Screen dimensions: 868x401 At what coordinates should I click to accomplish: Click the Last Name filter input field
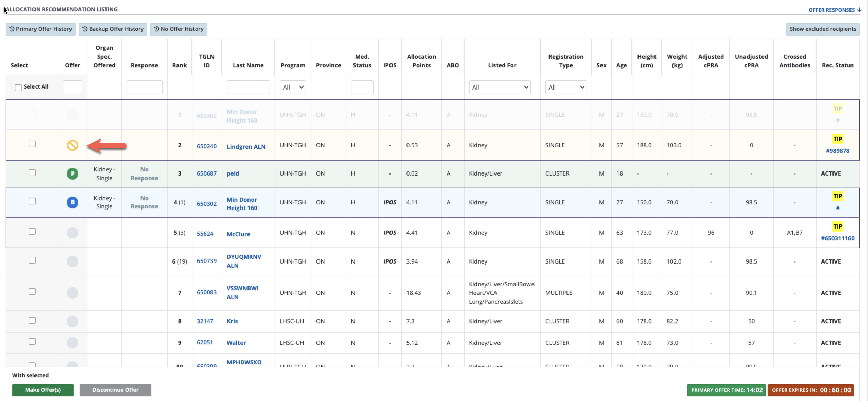pyautogui.click(x=248, y=87)
